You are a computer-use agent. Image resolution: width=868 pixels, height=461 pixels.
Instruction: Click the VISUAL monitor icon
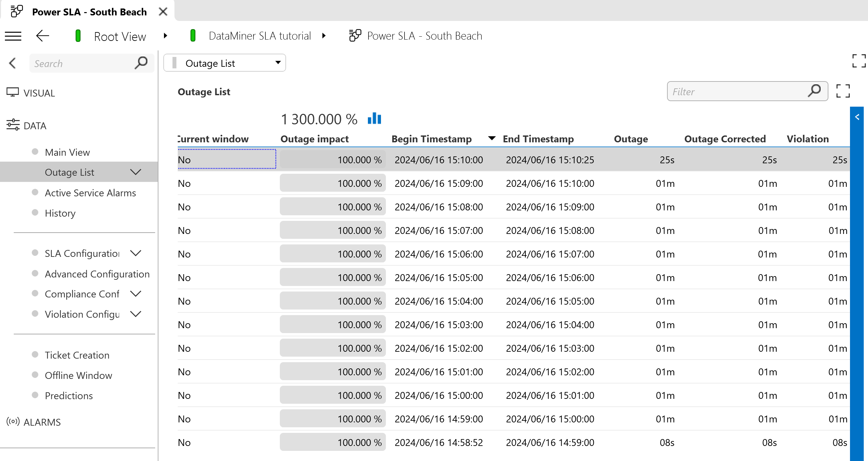point(13,92)
